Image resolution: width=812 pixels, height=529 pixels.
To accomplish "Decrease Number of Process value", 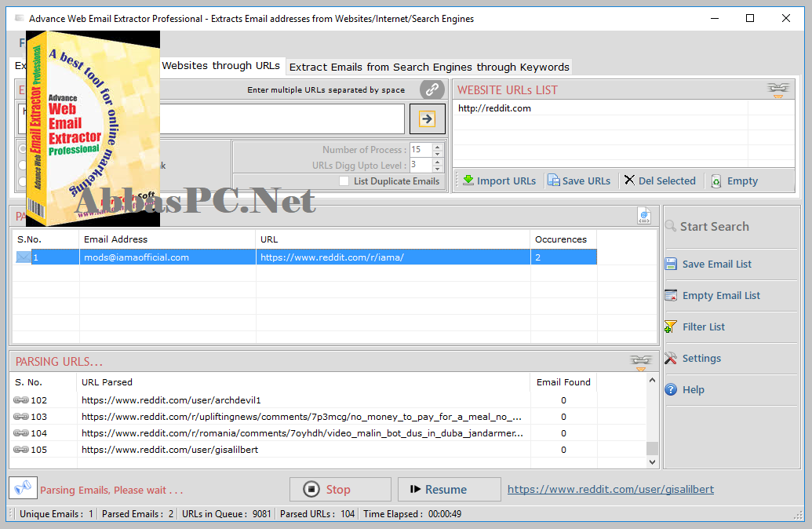I will 438,154.
